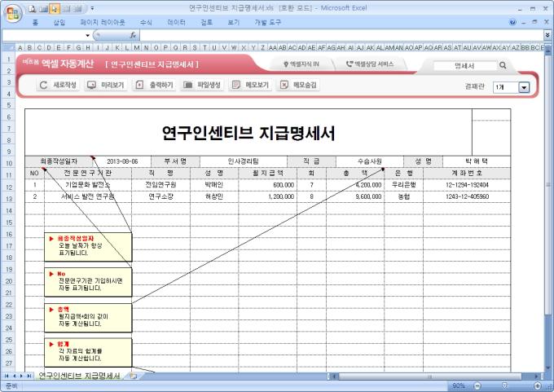Select the 연구소장 cell
Screen dimensions: 554x392
click(160, 196)
